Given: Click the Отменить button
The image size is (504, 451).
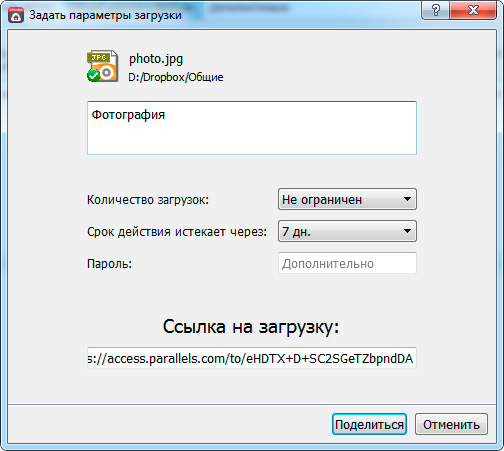Looking at the screenshot, I should coord(451,424).
